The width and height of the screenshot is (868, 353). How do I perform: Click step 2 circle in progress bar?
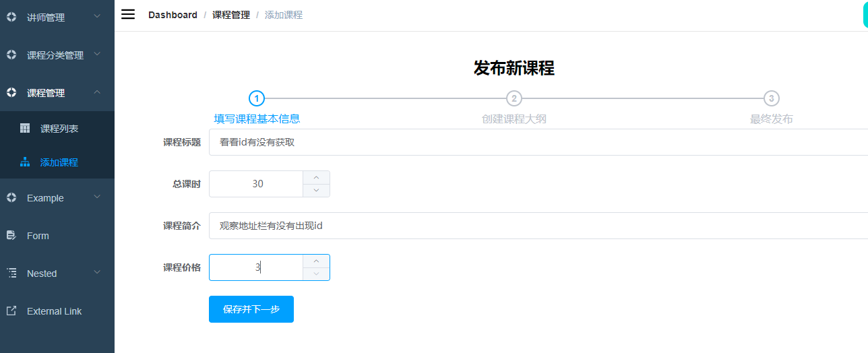point(514,98)
